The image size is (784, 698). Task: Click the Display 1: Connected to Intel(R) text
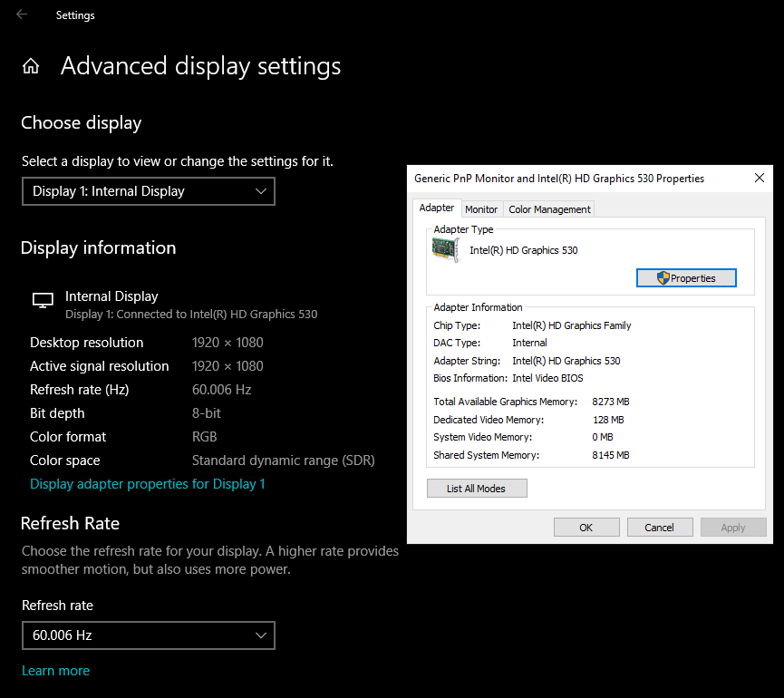[x=191, y=314]
